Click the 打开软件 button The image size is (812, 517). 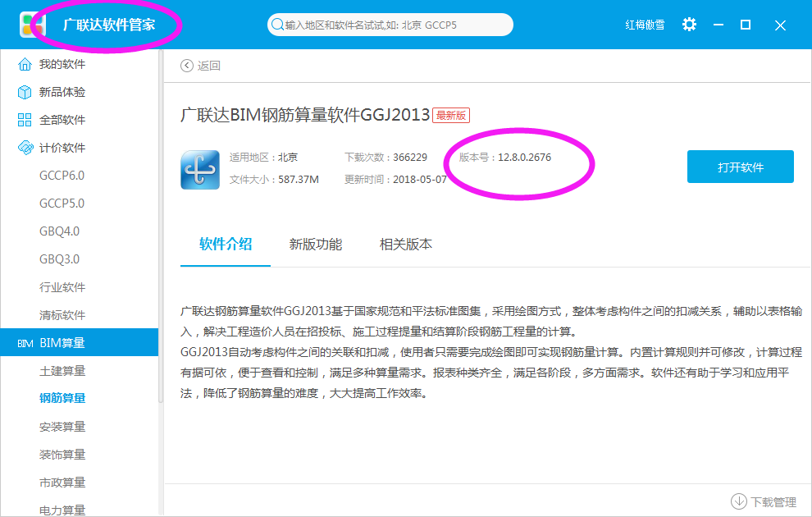click(740, 167)
